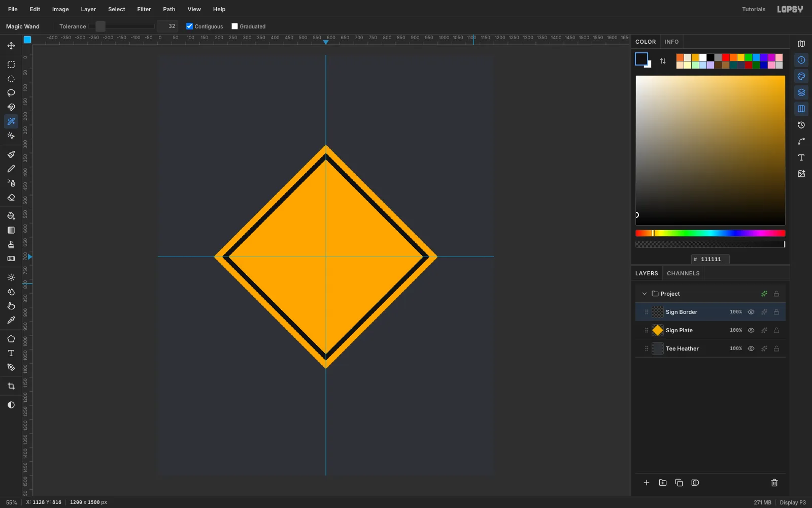This screenshot has height=508, width=812.
Task: Open the File menu
Action: click(x=13, y=9)
